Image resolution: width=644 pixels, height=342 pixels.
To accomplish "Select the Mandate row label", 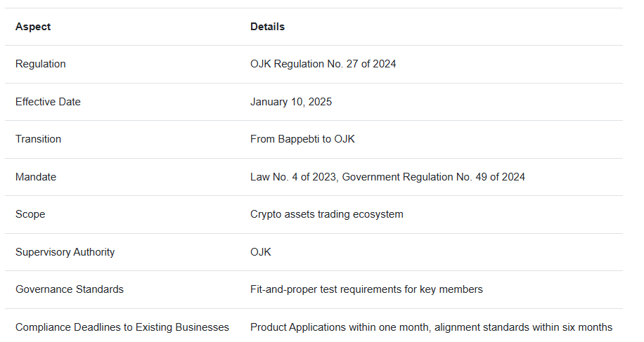I will 36,177.
